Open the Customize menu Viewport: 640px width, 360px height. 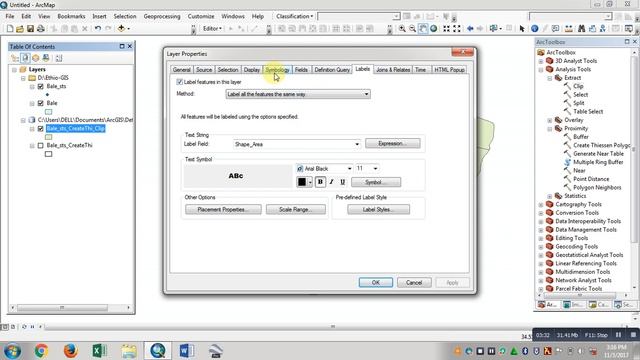pos(201,16)
